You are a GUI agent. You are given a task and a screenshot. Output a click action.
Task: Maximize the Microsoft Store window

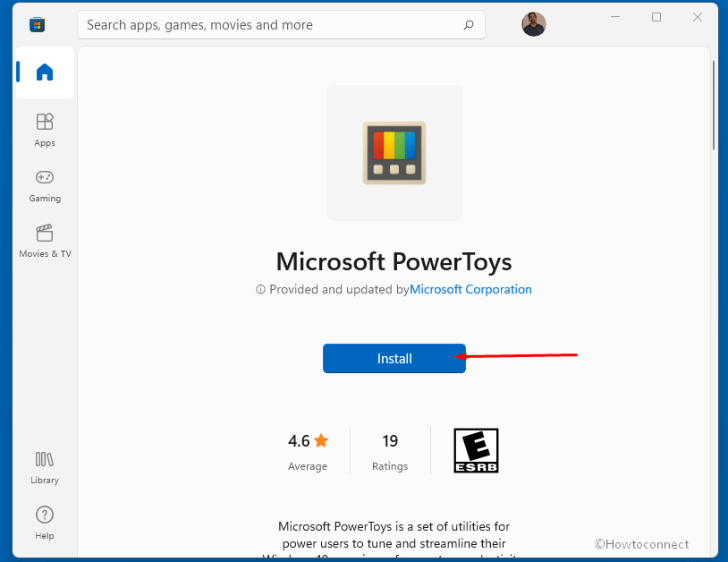656,17
